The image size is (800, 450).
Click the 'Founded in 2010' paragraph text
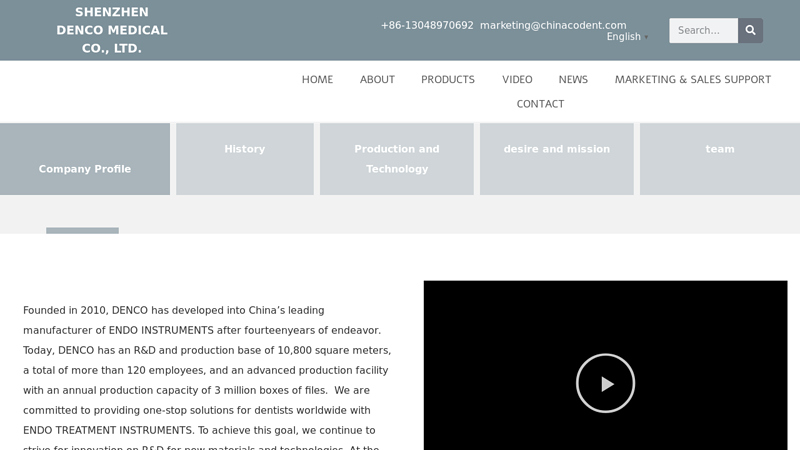tap(207, 378)
